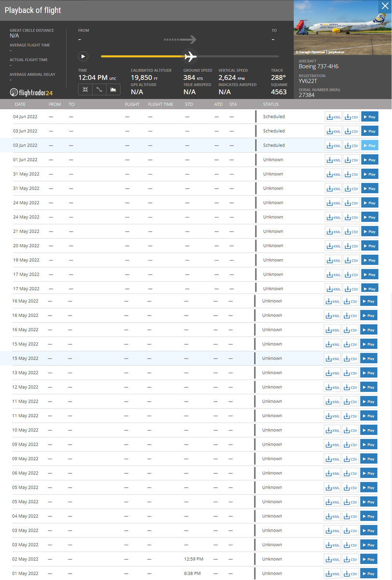Click the yellow elapsed portion of the playback bar
Screen dimensions: 392x580
coord(143,57)
